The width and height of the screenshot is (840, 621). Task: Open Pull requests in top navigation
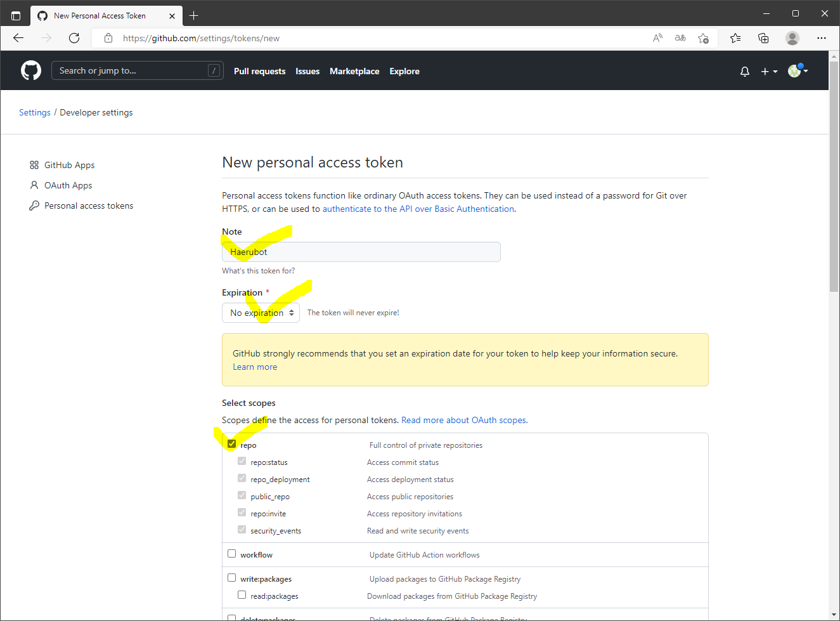point(259,71)
